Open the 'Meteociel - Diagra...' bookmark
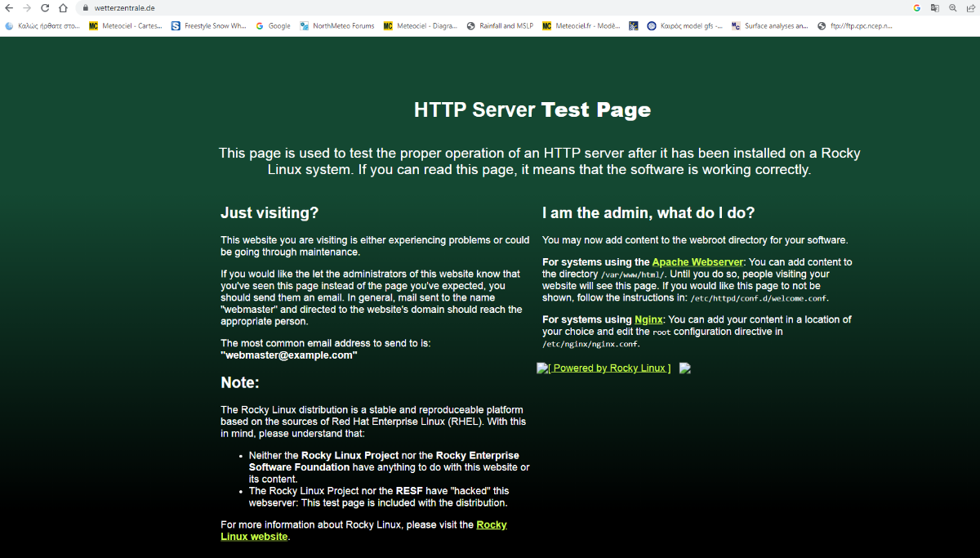Viewport: 980px width, 558px height. [421, 25]
